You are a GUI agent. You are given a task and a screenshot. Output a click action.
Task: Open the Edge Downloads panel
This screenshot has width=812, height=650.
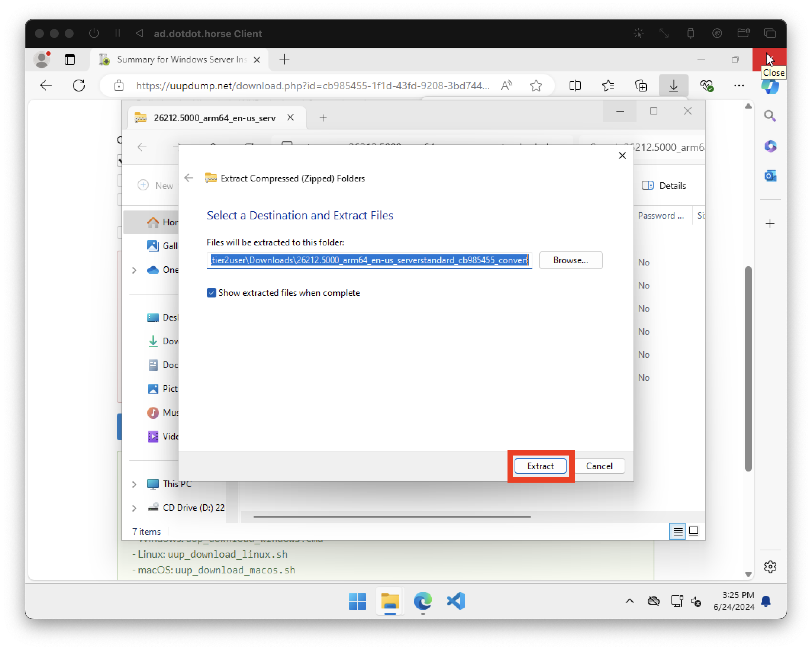(x=673, y=86)
